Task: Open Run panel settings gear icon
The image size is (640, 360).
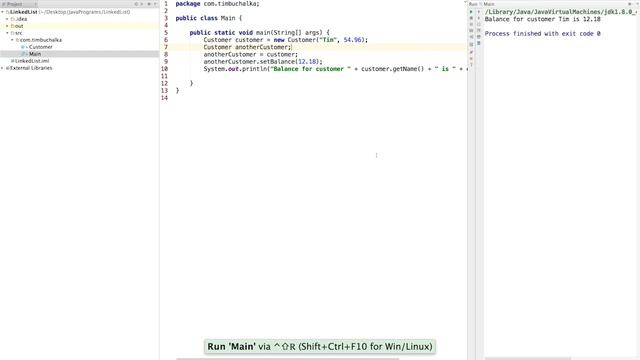Action: click(630, 4)
